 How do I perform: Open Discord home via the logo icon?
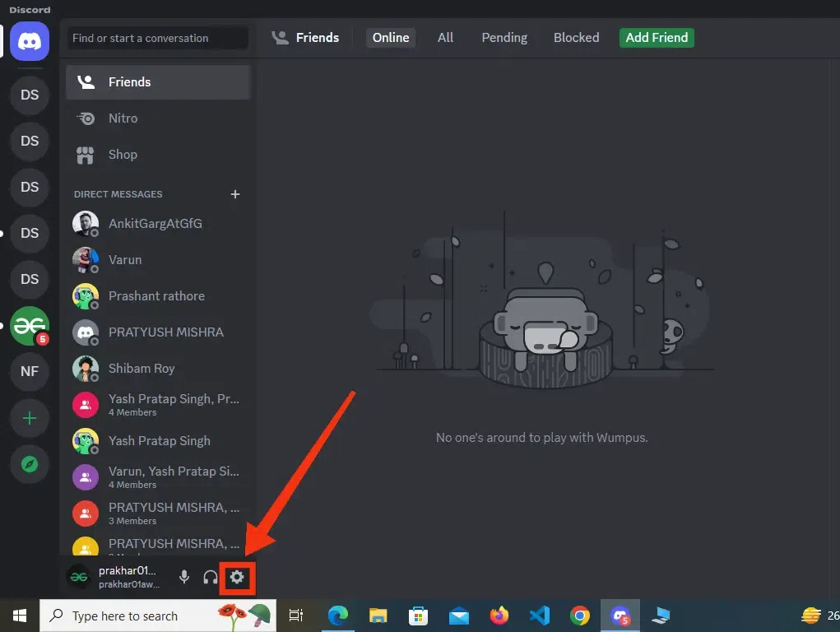pyautogui.click(x=30, y=41)
